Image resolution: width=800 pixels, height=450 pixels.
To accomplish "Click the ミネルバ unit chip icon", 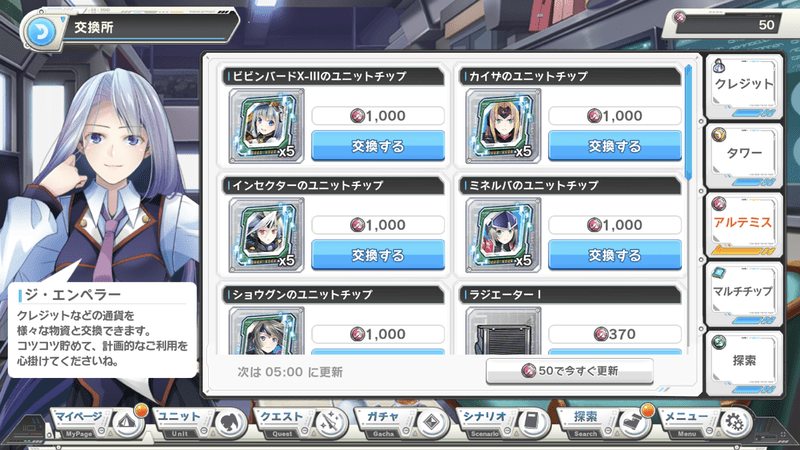I will tap(503, 235).
